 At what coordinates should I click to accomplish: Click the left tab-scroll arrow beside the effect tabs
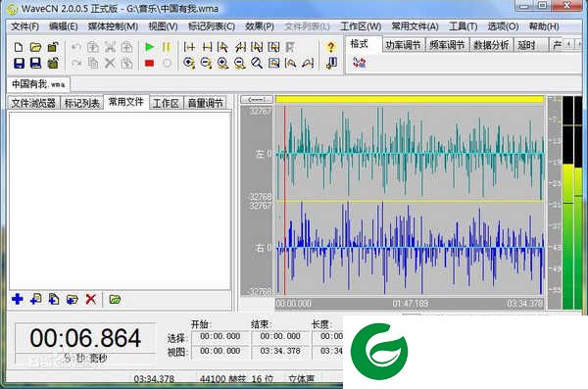(x=568, y=44)
